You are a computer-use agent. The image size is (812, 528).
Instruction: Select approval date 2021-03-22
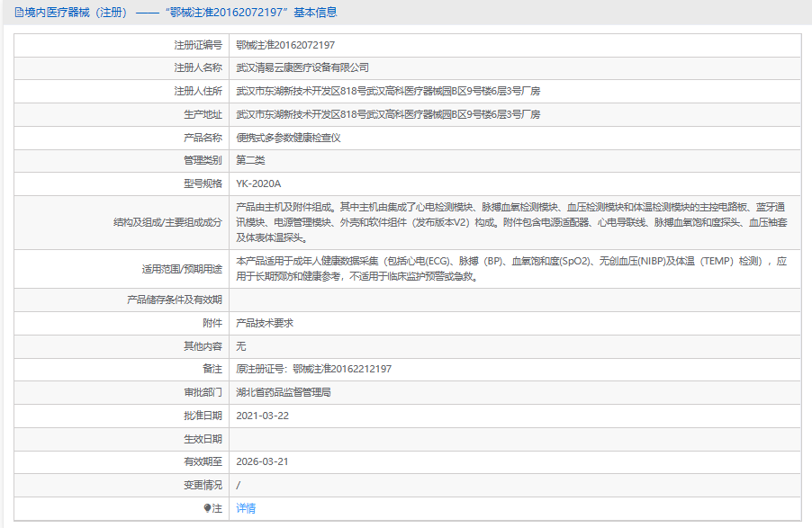(x=263, y=416)
